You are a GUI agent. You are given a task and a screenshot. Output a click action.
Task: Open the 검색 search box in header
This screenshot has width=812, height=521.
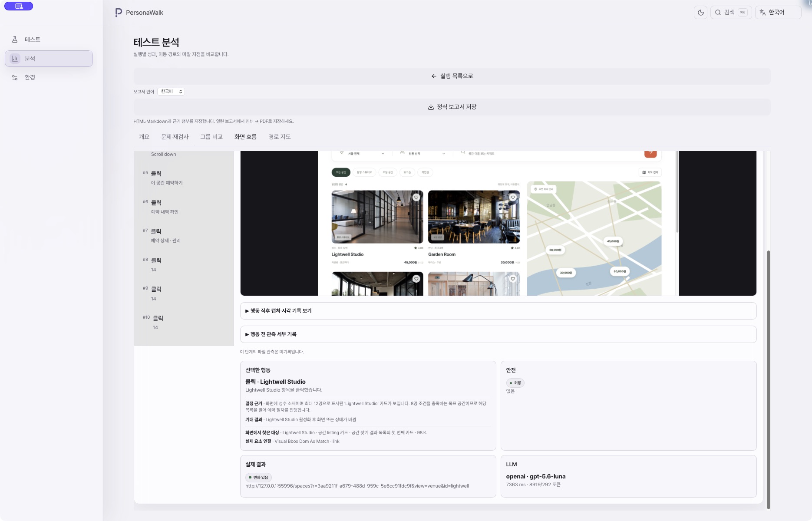(x=731, y=13)
